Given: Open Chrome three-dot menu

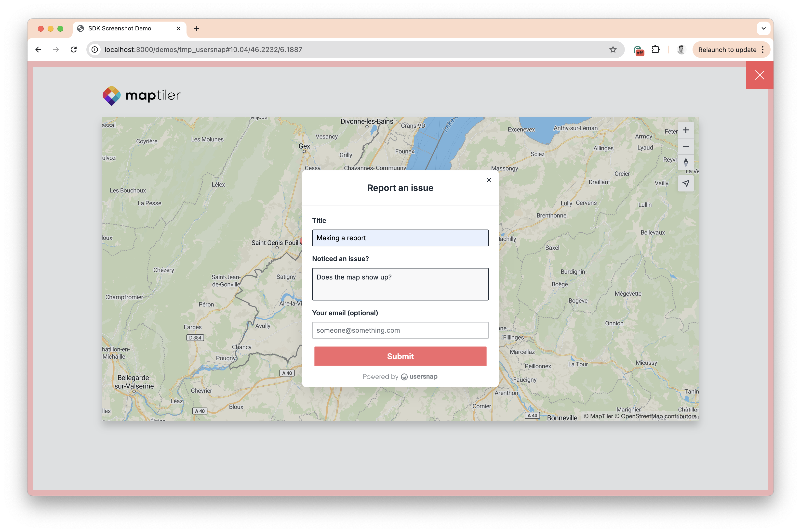Looking at the screenshot, I should (x=763, y=50).
